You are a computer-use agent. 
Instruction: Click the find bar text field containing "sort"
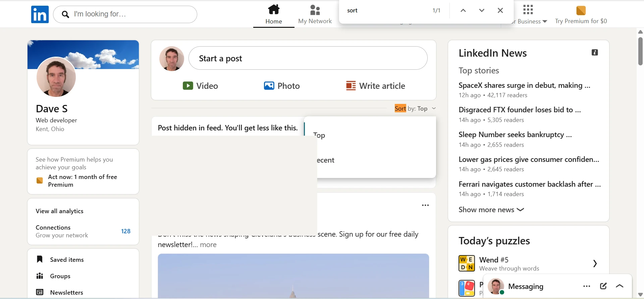click(386, 10)
